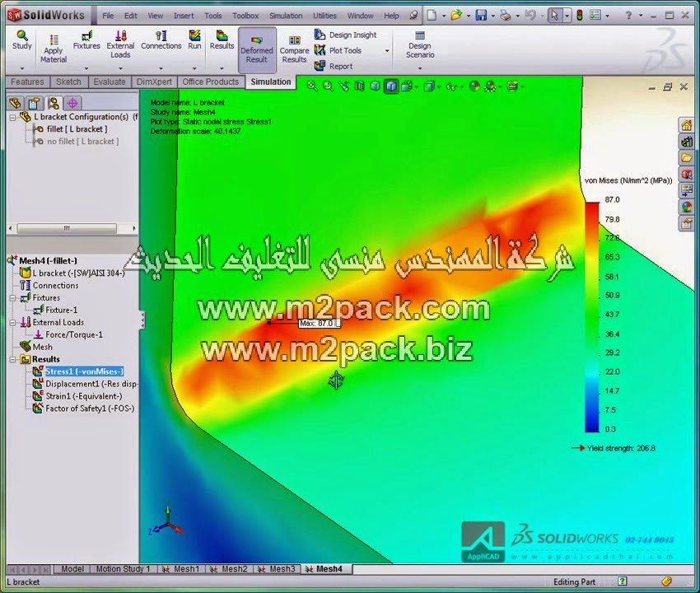Click the Rebuild traffic light icon
700x593 pixels.
coord(580,16)
